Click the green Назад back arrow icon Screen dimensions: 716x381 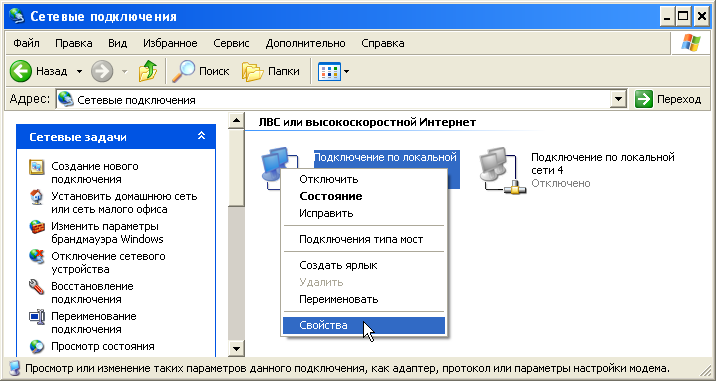coord(21,71)
